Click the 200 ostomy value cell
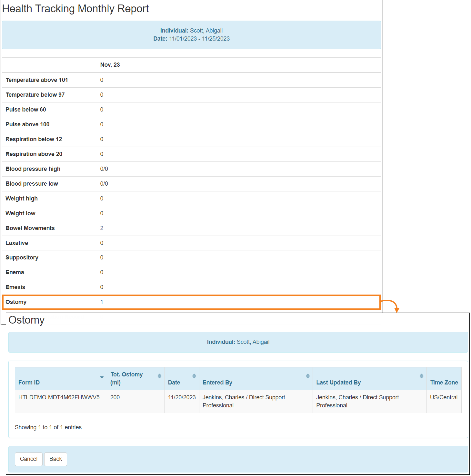471x476 pixels. click(x=136, y=402)
